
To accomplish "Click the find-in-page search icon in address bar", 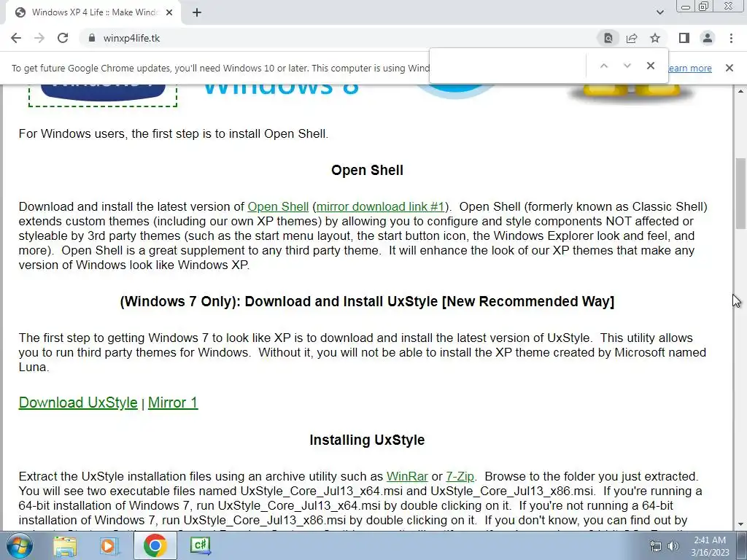I will pos(608,38).
